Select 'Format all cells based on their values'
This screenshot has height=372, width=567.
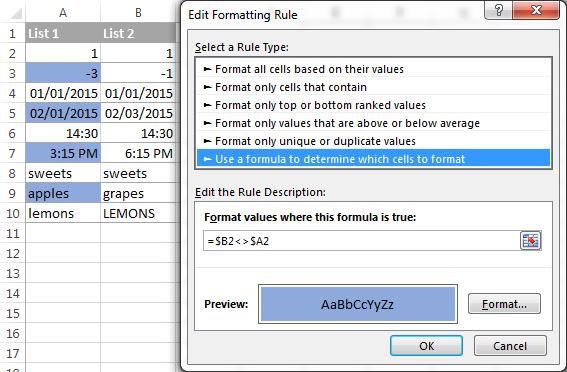click(373, 69)
